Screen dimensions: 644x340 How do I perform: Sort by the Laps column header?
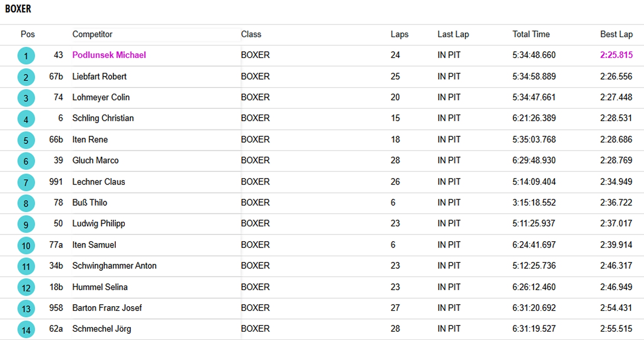tap(399, 34)
